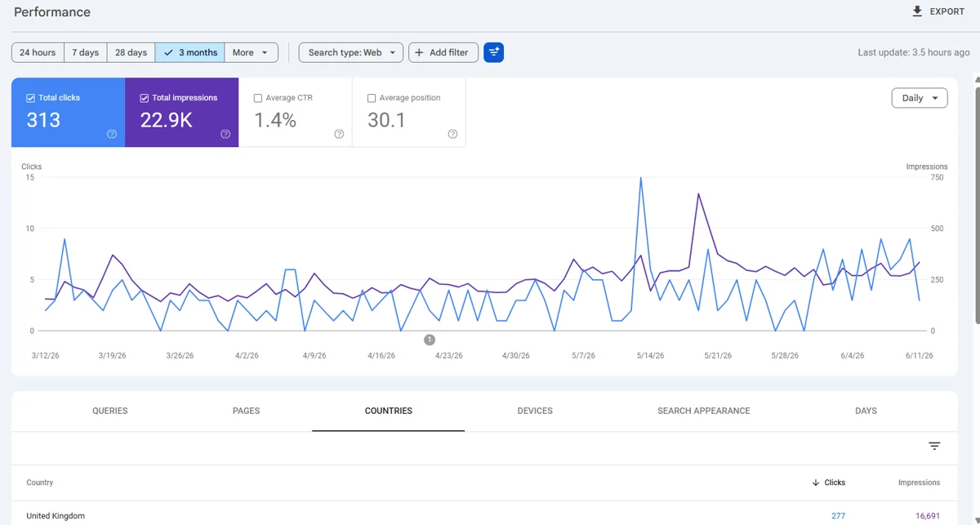This screenshot has width=980, height=525.
Task: Click the Export download icon
Action: (x=917, y=11)
